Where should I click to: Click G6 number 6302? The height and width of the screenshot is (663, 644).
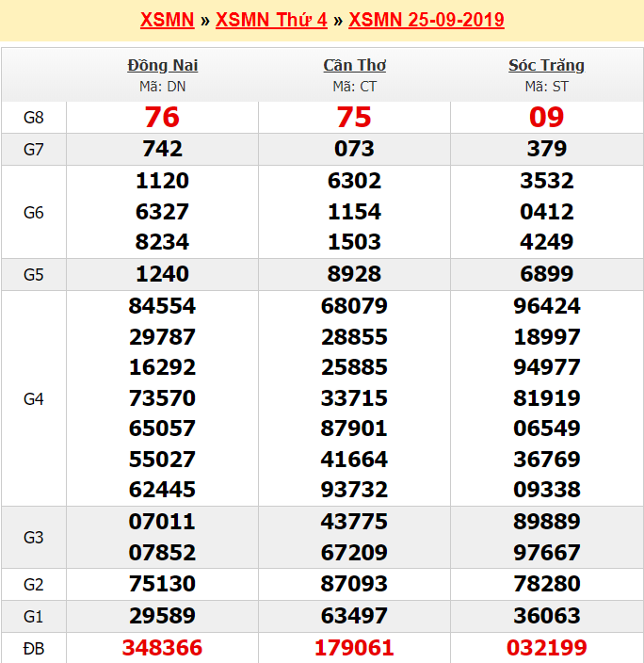pos(354,181)
